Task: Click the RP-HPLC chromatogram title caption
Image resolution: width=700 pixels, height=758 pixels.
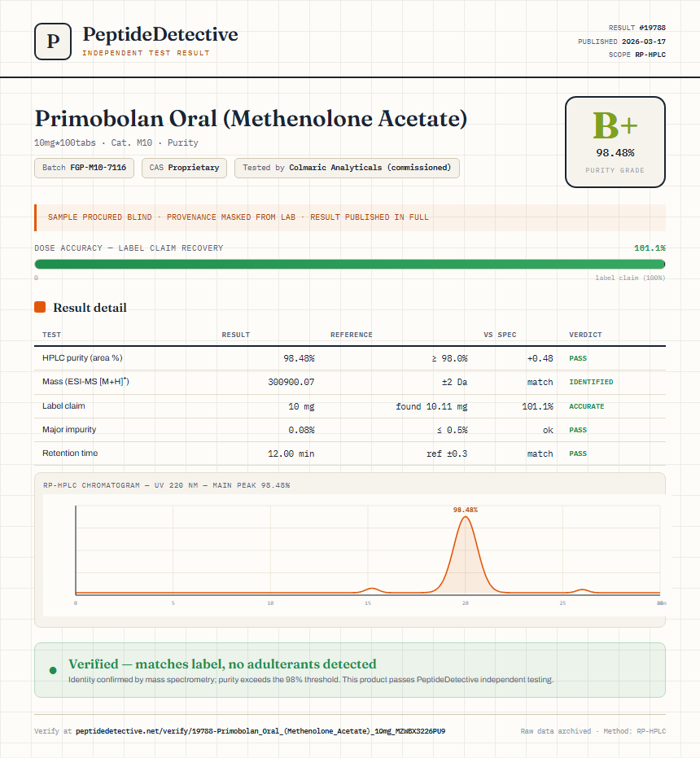Action: pyautogui.click(x=166, y=485)
